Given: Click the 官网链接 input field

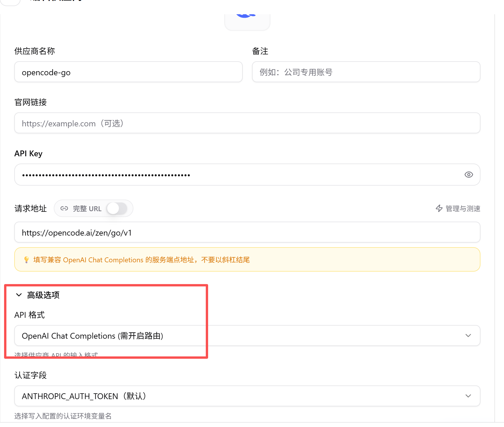Looking at the screenshot, I should pos(247,123).
